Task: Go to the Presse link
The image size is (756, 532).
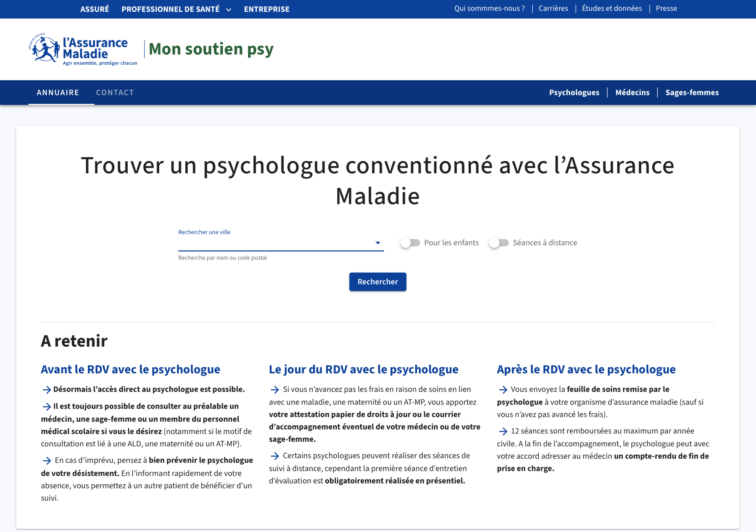Action: point(667,8)
